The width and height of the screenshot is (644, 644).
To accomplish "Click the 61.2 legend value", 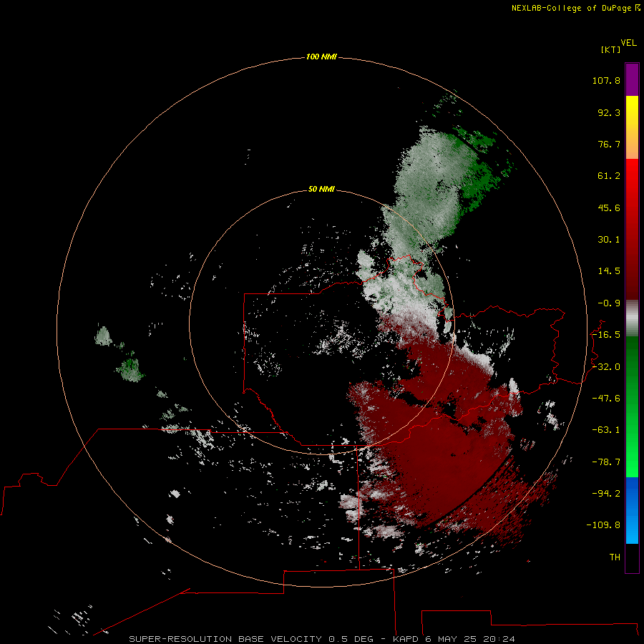I will (x=609, y=176).
